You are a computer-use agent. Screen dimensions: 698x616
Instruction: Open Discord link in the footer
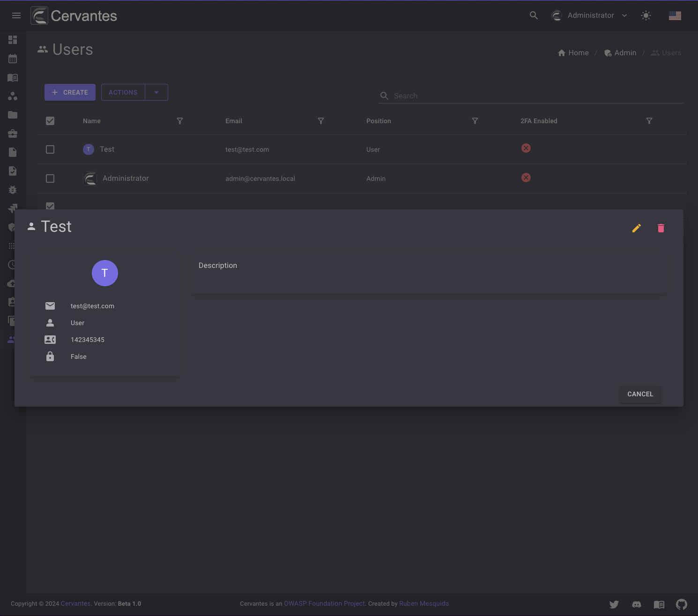pyautogui.click(x=637, y=604)
